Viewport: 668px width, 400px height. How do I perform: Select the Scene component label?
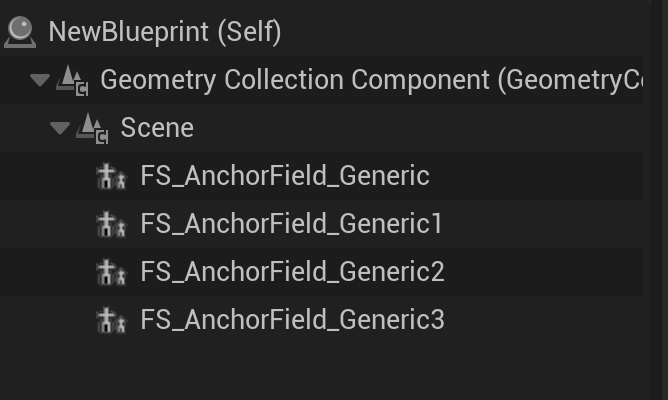[x=157, y=128]
